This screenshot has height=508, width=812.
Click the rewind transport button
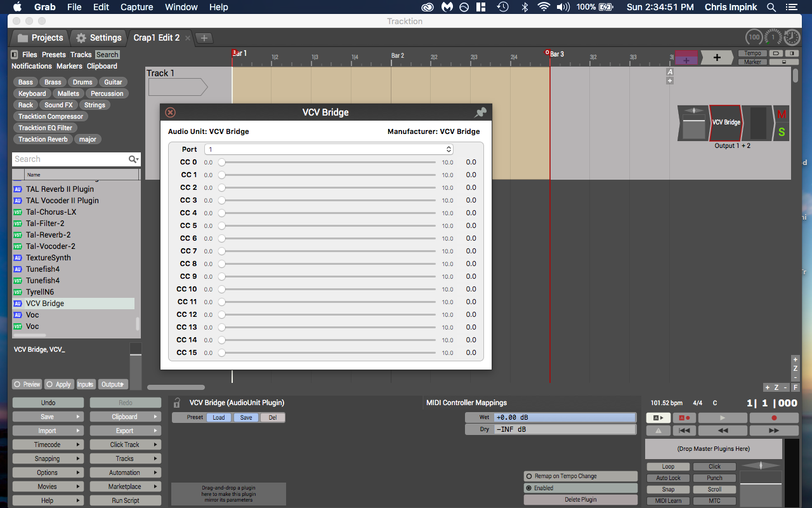pyautogui.click(x=722, y=431)
